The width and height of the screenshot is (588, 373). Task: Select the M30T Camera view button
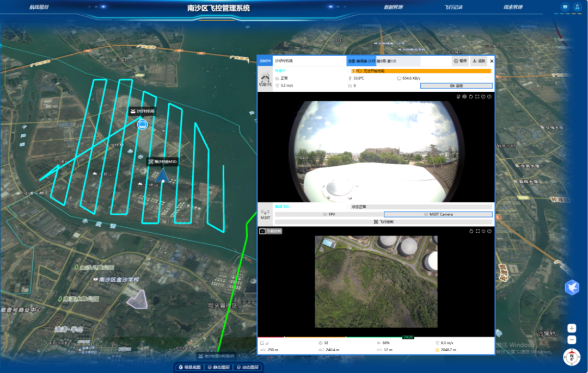click(438, 214)
